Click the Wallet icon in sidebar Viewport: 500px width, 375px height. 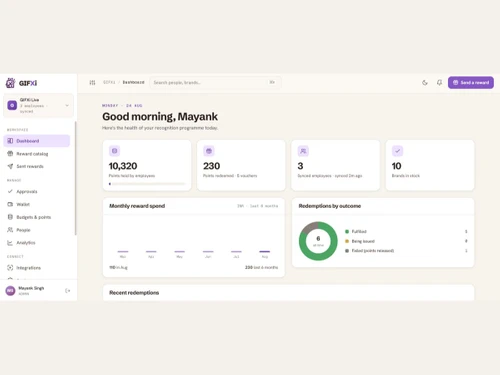tap(10, 204)
